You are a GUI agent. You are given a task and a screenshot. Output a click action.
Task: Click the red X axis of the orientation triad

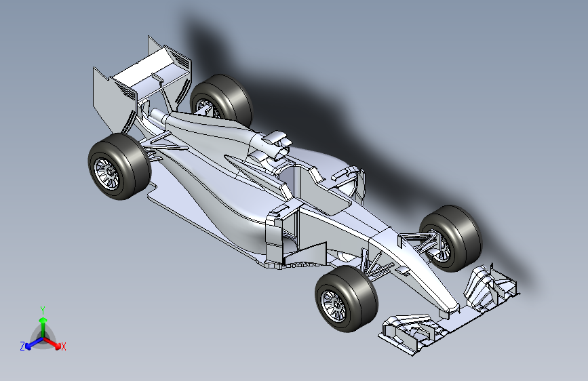[53, 343]
